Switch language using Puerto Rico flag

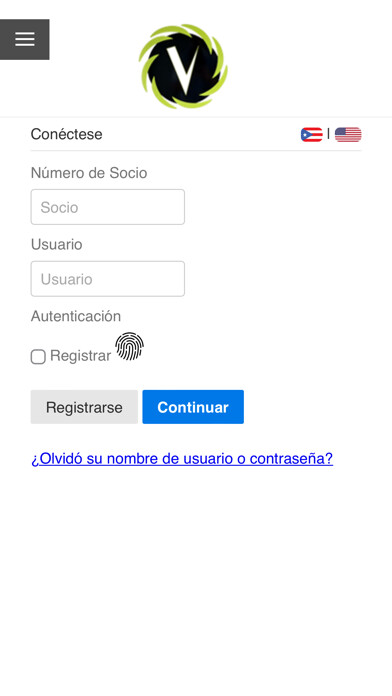point(312,134)
